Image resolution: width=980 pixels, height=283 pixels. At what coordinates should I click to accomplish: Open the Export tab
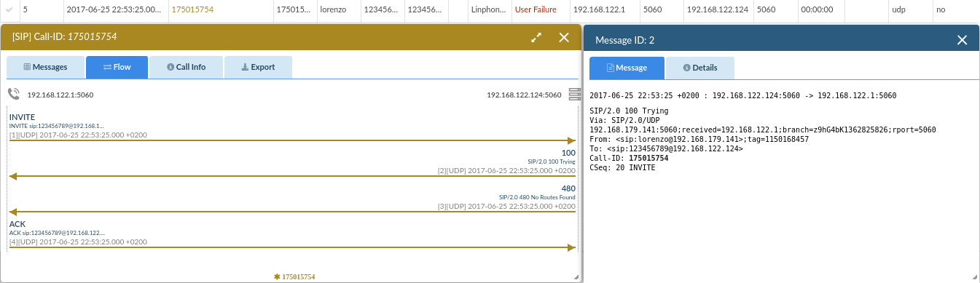click(x=258, y=67)
